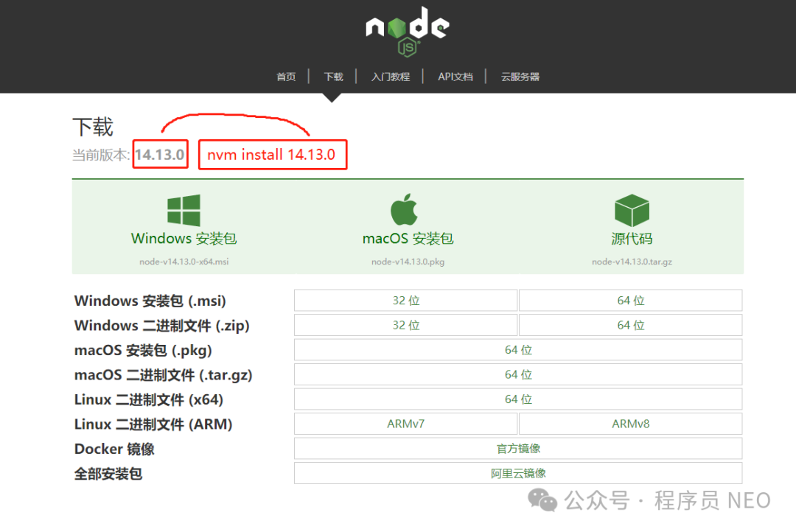Click the Windows 二进制文件 (.zip) row label
This screenshot has width=796, height=532.
pyautogui.click(x=162, y=326)
